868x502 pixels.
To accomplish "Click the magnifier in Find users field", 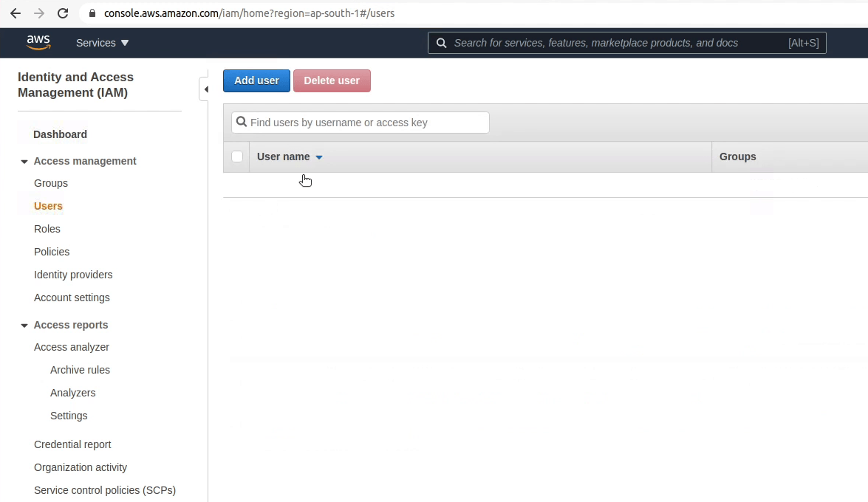I will click(x=242, y=123).
